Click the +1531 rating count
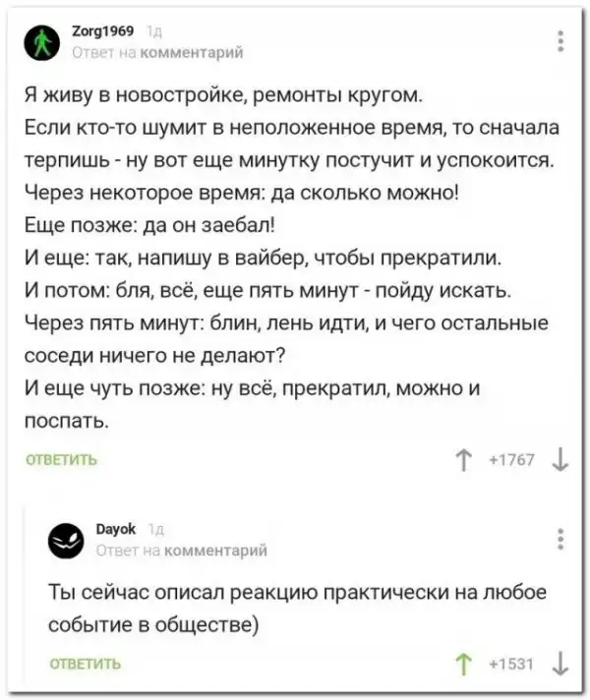The width and height of the screenshot is (590, 700). pyautogui.click(x=512, y=663)
